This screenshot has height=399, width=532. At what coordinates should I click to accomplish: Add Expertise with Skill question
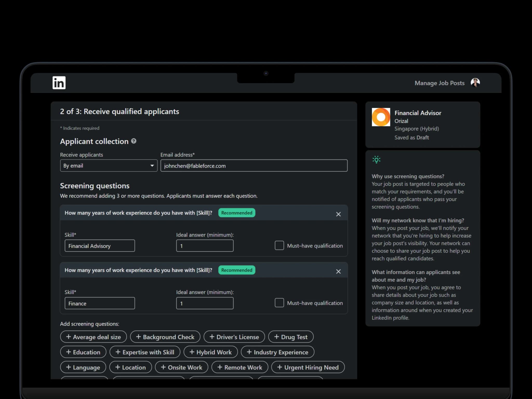tap(145, 352)
